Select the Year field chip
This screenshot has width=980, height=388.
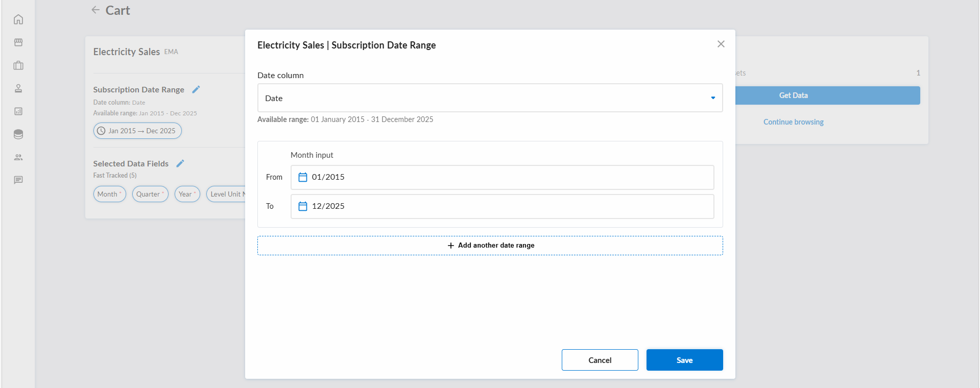tap(187, 194)
